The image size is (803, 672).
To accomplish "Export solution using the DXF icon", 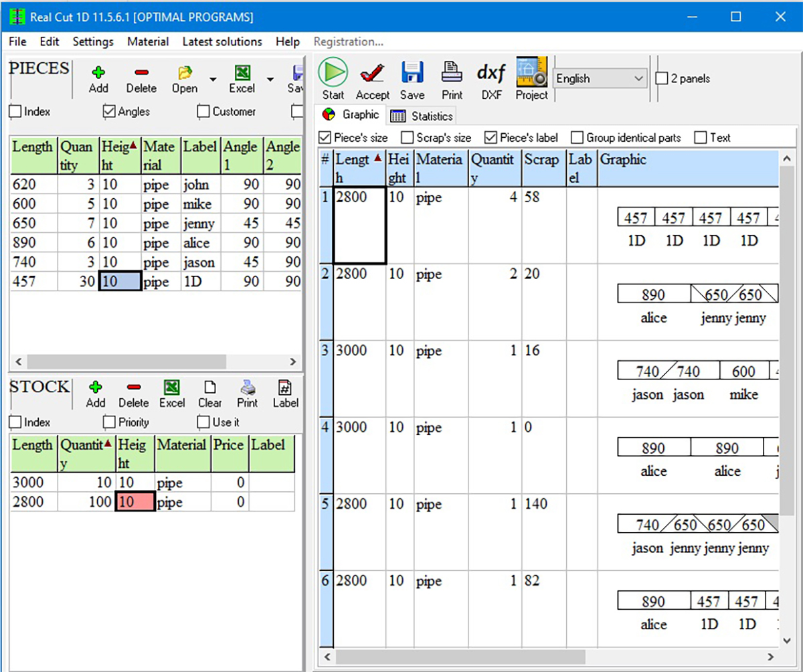I will [490, 73].
